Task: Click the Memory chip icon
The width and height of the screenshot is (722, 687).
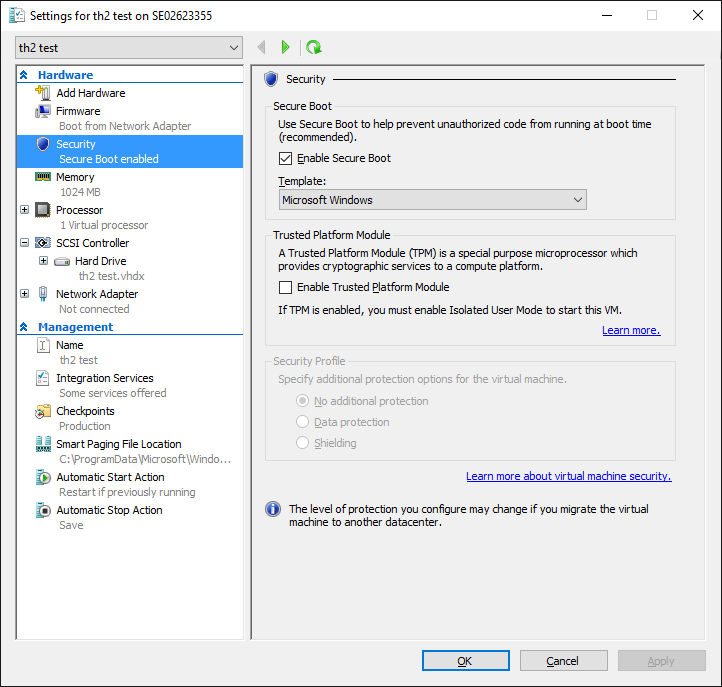Action: (x=43, y=177)
